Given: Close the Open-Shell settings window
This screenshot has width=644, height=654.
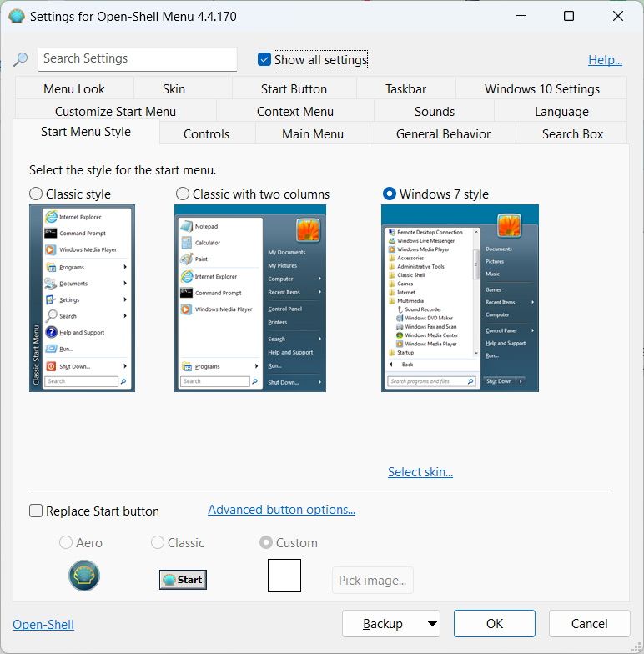Looking at the screenshot, I should coord(617,16).
